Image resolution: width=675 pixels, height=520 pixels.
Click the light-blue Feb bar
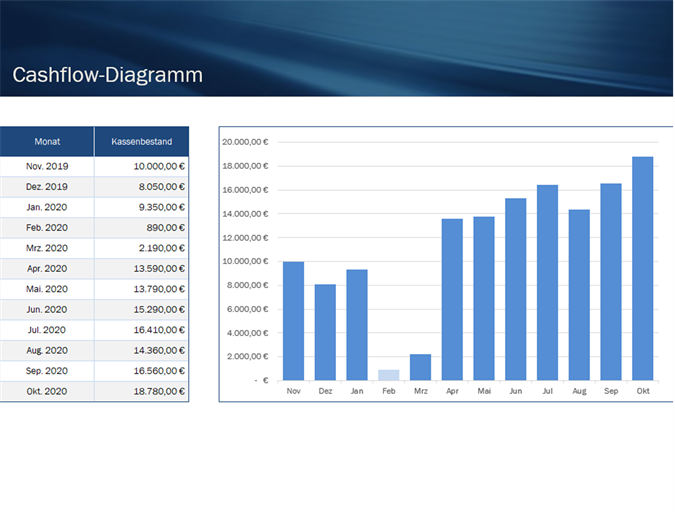389,375
